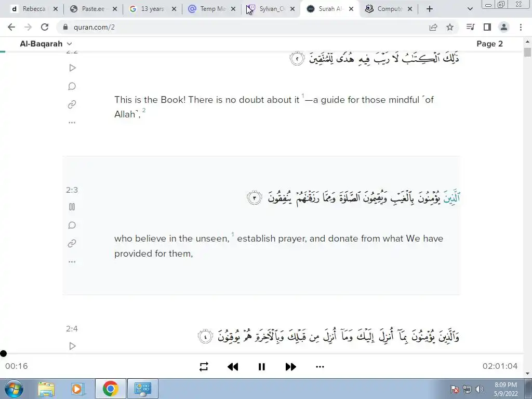The image size is (532, 399).
Task: Skip to next verse in audio player
Action: pyautogui.click(x=291, y=366)
